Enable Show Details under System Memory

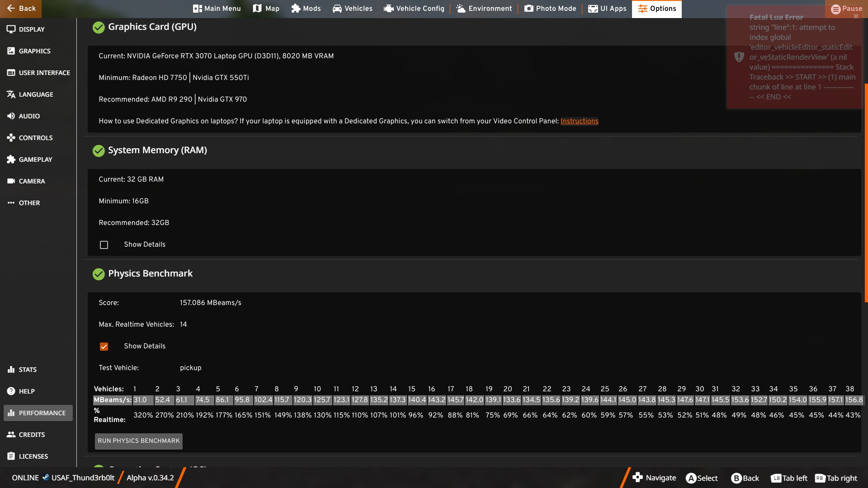pos(104,245)
